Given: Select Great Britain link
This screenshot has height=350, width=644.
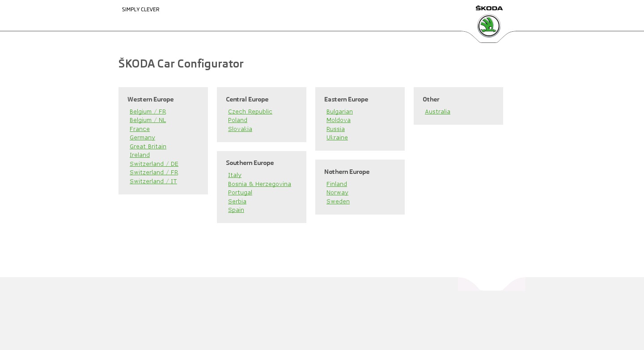Looking at the screenshot, I should click(148, 146).
